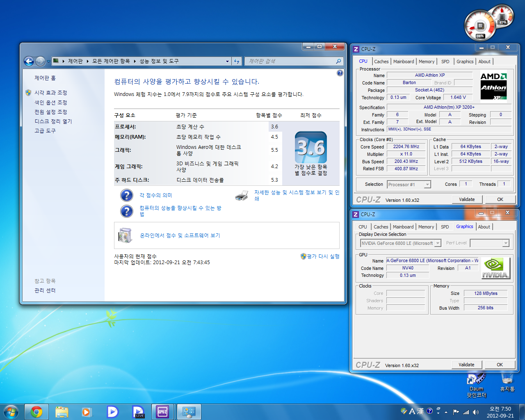Click the printer icon for detailed performance info
Image resolution: width=525 pixels, height=420 pixels.
(242, 195)
